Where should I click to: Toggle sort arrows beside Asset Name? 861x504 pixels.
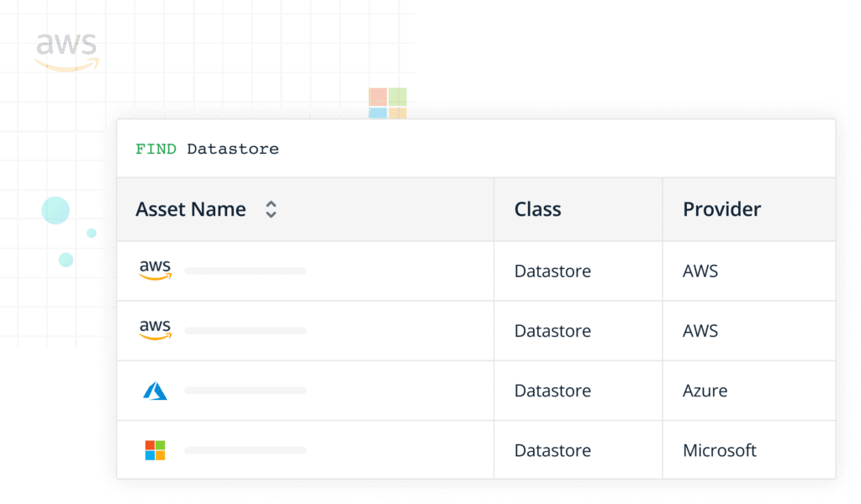271,209
